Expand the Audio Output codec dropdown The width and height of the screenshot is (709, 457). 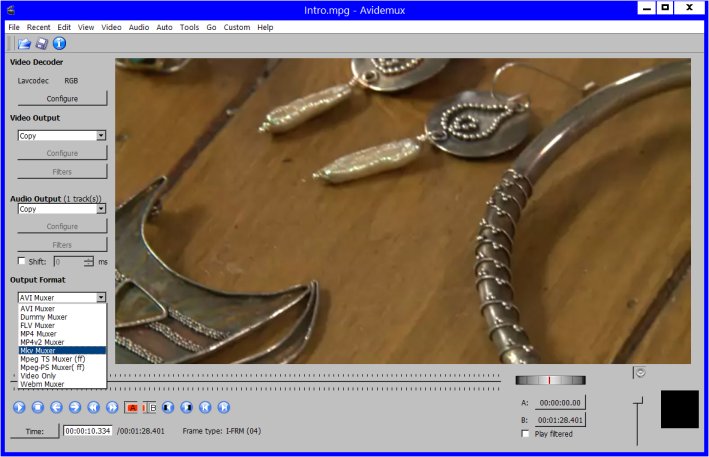(101, 208)
